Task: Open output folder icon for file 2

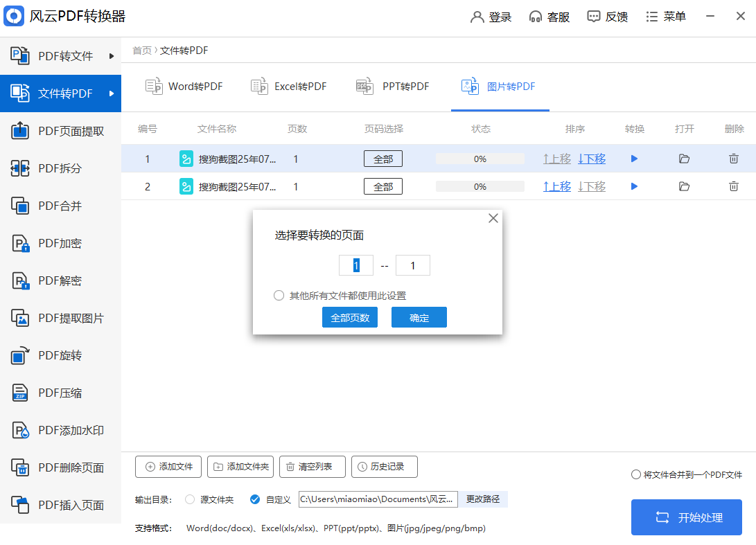Action: [x=684, y=186]
